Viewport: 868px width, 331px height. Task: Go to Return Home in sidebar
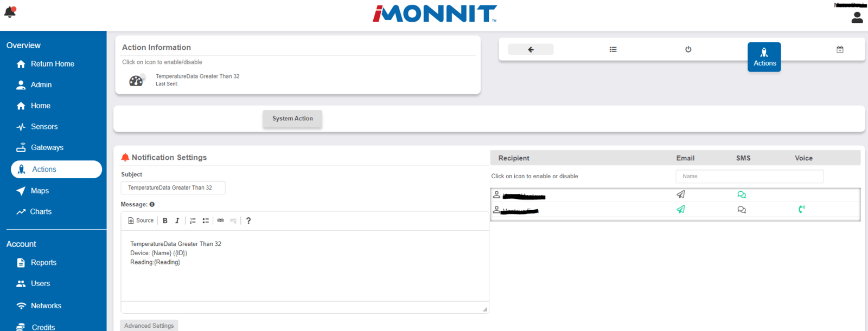pyautogui.click(x=53, y=64)
